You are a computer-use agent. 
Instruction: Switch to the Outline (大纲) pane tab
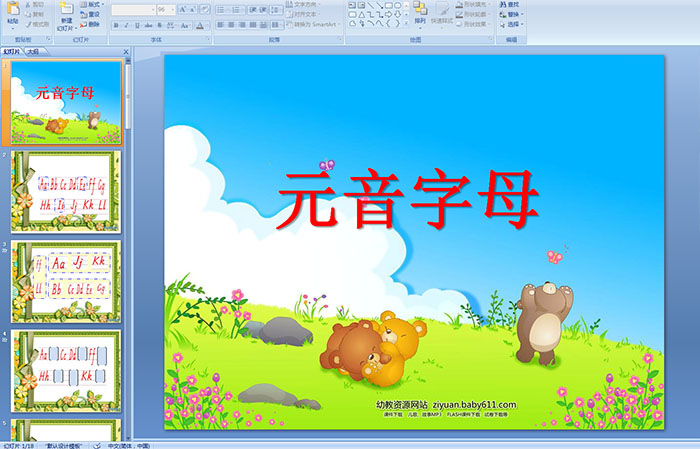pos(34,52)
